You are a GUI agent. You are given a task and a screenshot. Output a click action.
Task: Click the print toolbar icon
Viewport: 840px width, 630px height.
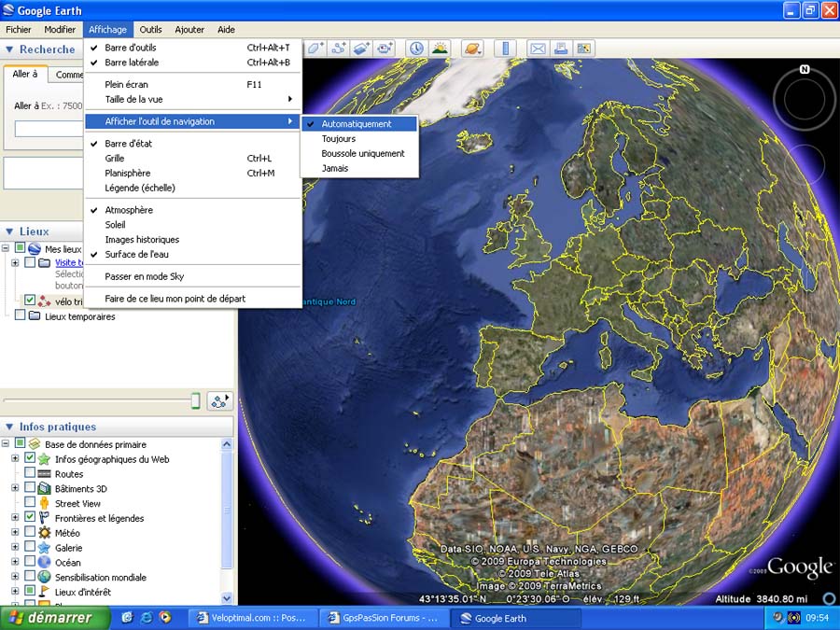(x=561, y=49)
